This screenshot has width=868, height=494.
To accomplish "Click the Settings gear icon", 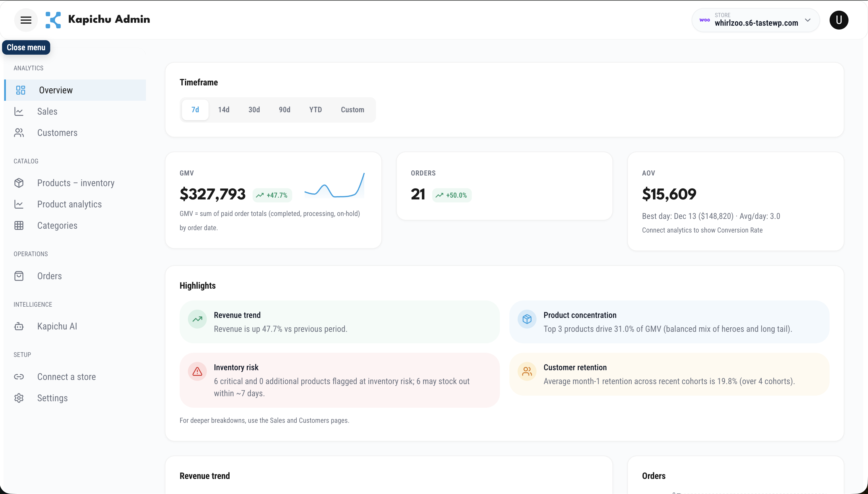I will pos(19,398).
